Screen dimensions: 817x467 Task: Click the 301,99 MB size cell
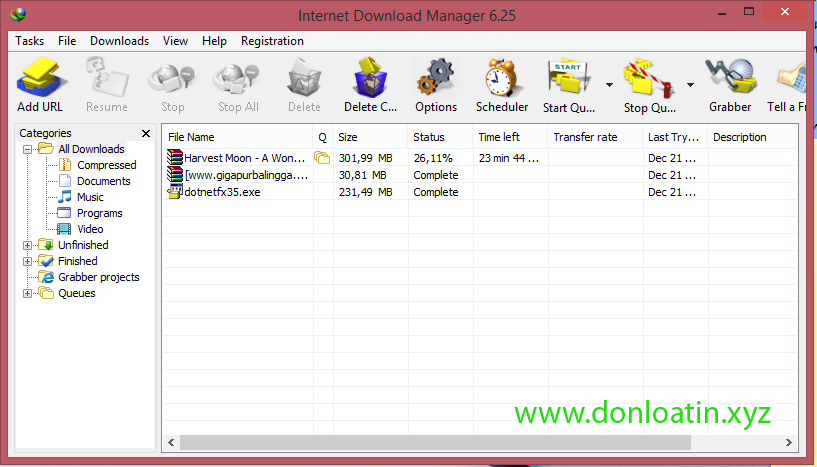tap(365, 158)
